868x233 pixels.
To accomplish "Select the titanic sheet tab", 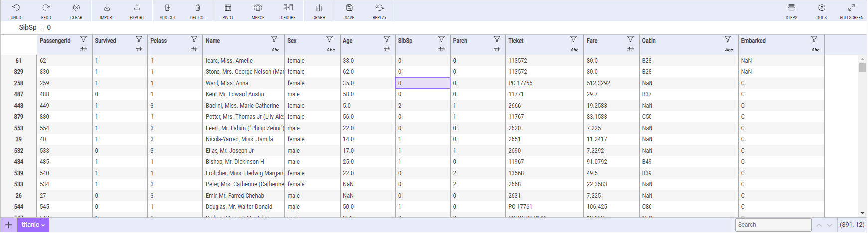I will pyautogui.click(x=30, y=225).
